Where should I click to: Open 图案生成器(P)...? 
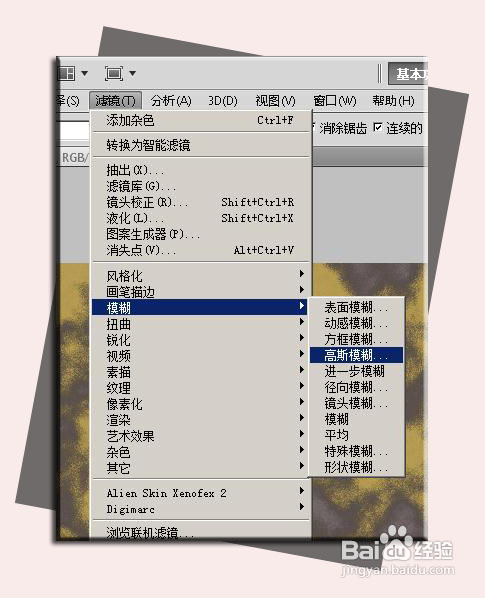click(201, 234)
